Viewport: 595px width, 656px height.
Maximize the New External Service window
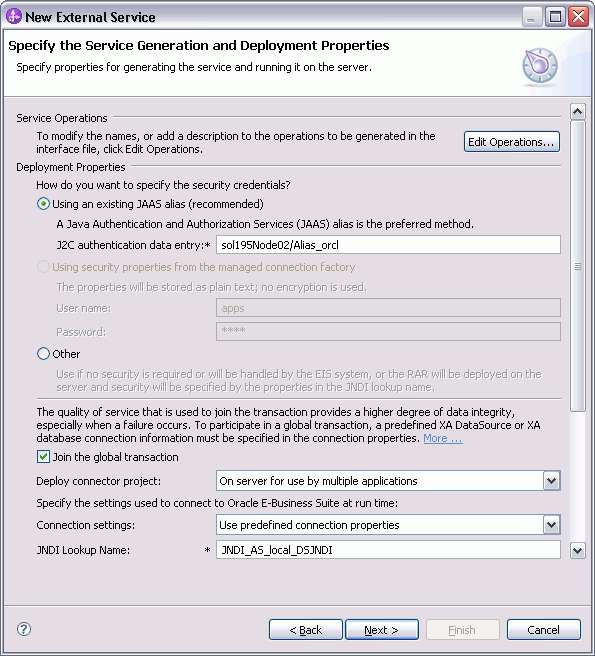click(x=555, y=17)
